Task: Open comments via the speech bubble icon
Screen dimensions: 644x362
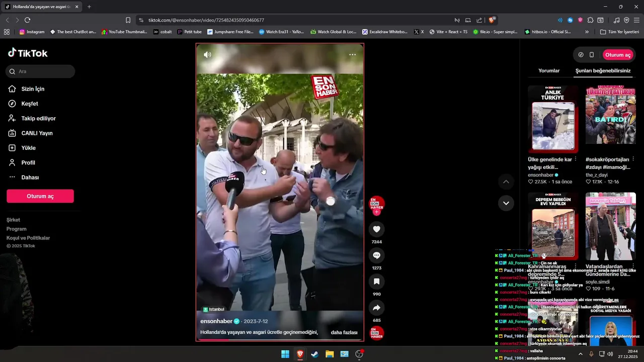Action: tap(376, 255)
